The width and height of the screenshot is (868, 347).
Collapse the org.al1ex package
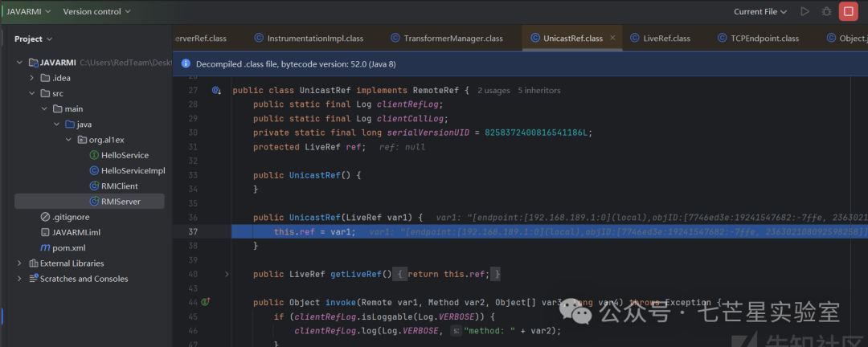(68, 140)
